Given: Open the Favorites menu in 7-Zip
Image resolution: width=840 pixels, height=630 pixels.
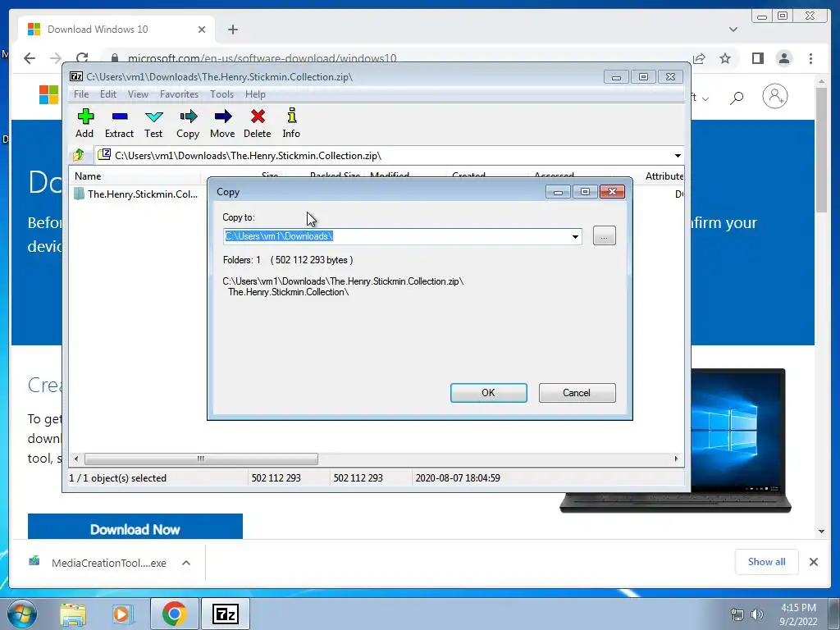Looking at the screenshot, I should 180,94.
